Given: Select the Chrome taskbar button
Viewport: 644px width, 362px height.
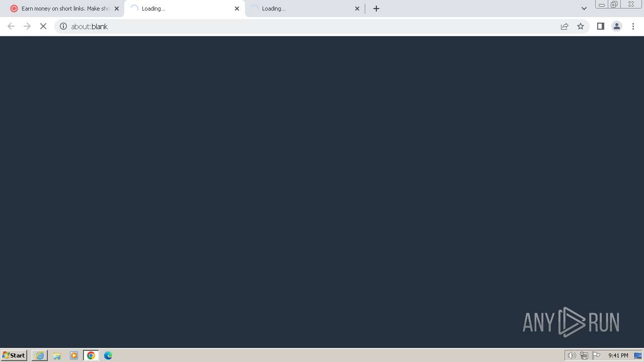Looking at the screenshot, I should [x=91, y=355].
